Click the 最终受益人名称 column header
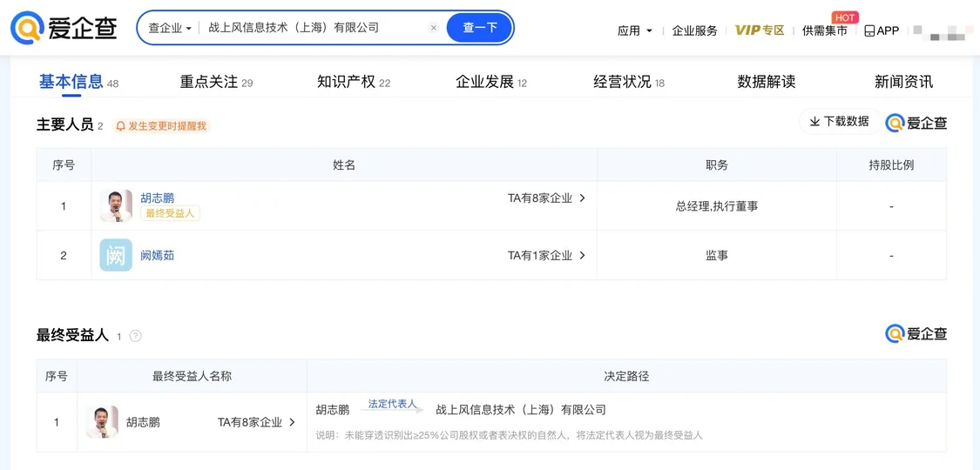Image resolution: width=980 pixels, height=470 pixels. click(192, 376)
